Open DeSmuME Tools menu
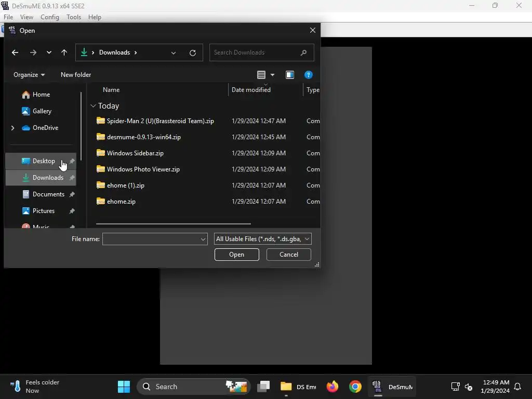532x399 pixels. point(74,17)
